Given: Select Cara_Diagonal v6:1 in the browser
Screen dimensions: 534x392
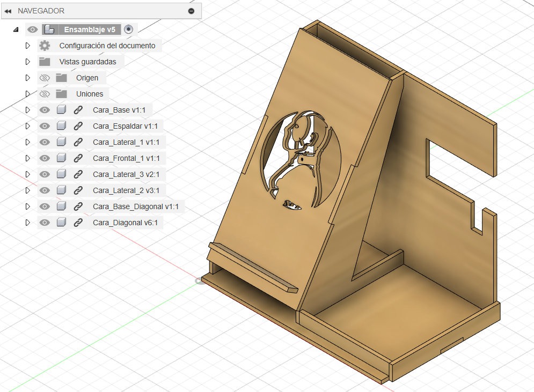Looking at the screenshot, I should click(126, 223).
